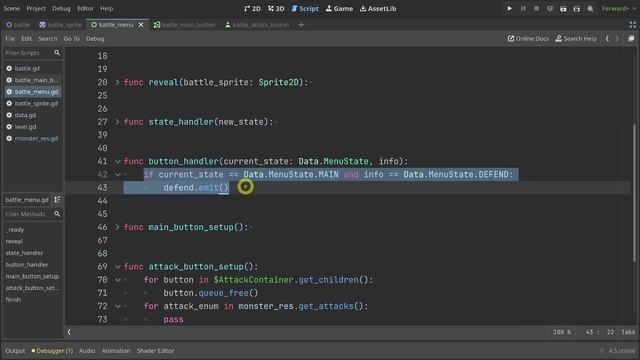Go to previous edited script arrow
Viewport: 640px width, 360px height.
[607, 38]
